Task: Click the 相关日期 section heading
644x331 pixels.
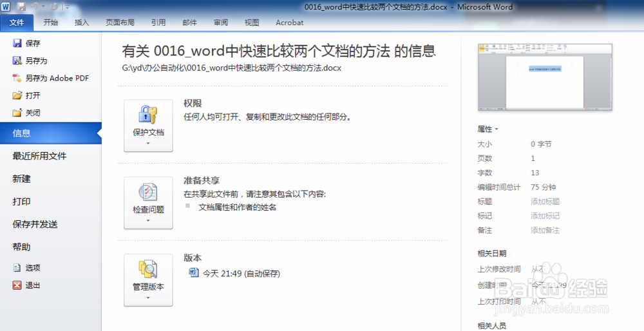Action: point(491,253)
